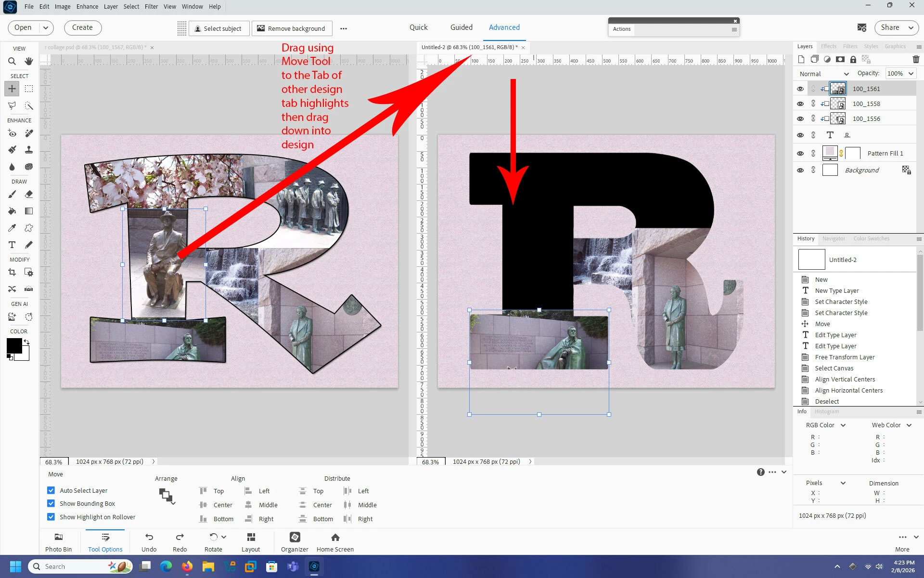Select the Crop tool
The image size is (924, 578).
[12, 272]
